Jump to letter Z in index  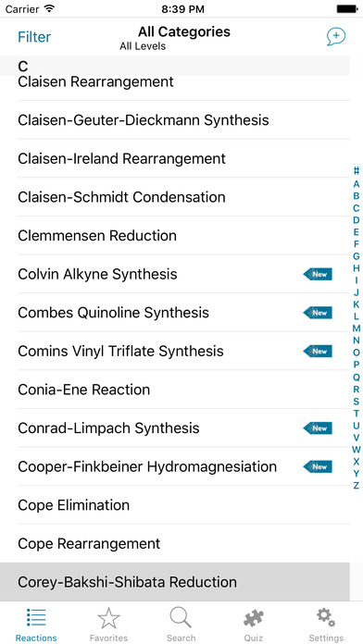coord(357,485)
